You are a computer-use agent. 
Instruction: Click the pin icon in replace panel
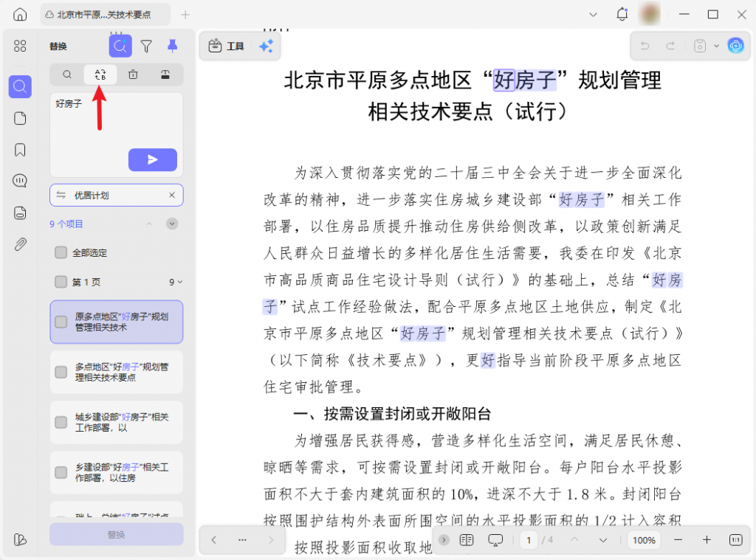point(172,46)
